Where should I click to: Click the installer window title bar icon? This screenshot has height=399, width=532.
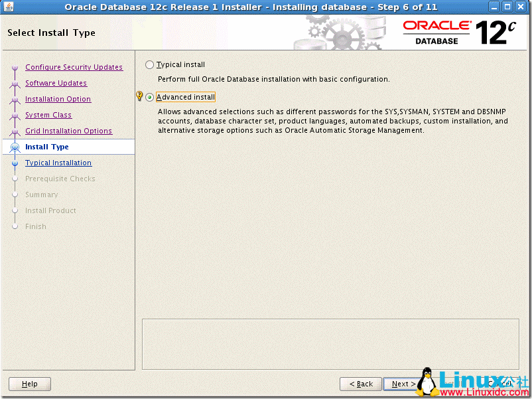pos(7,7)
